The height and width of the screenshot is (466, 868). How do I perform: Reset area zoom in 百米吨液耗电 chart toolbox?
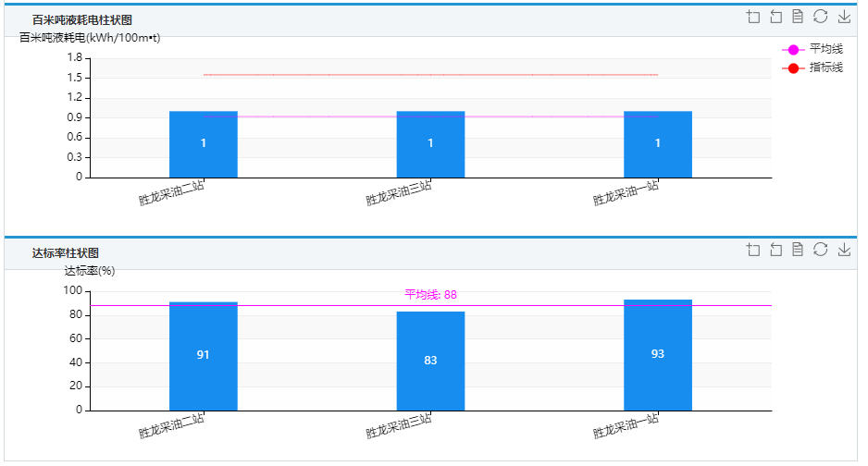click(775, 17)
